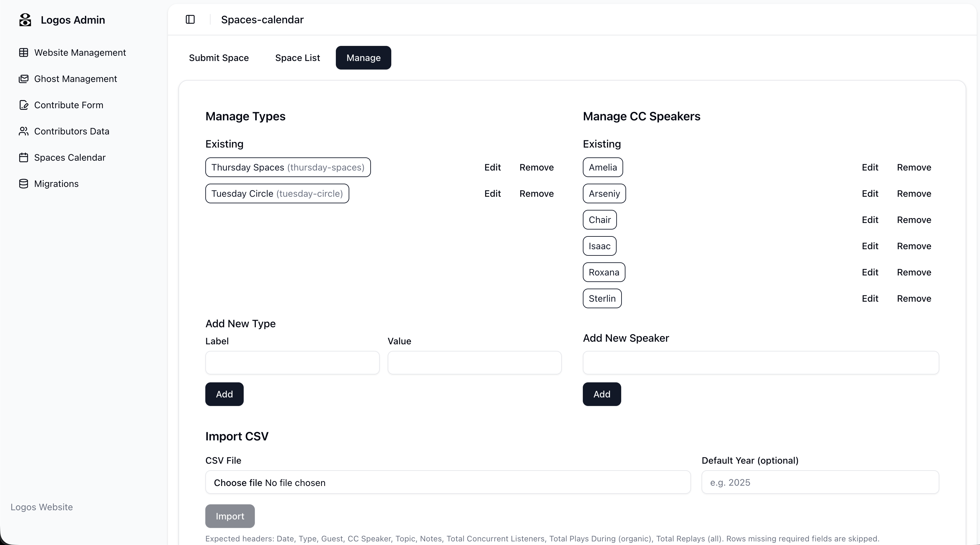Edit the Thursday Spaces type
Image resolution: width=980 pixels, height=545 pixels.
coord(492,167)
